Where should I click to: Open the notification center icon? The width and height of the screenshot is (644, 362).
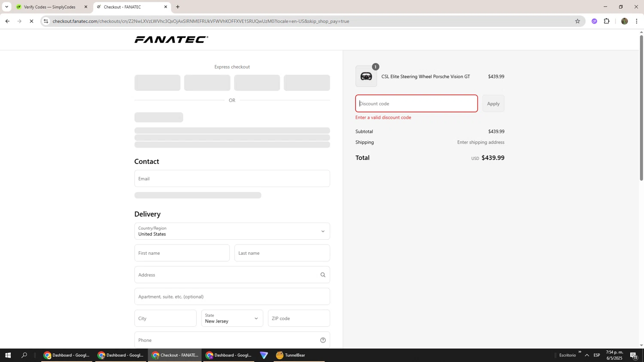634,355
